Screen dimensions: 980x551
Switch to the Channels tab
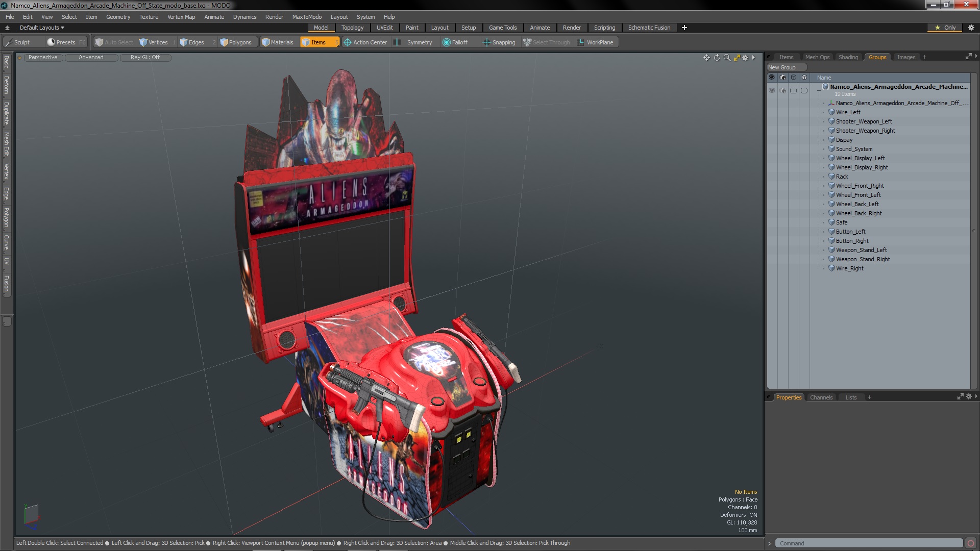(x=821, y=397)
